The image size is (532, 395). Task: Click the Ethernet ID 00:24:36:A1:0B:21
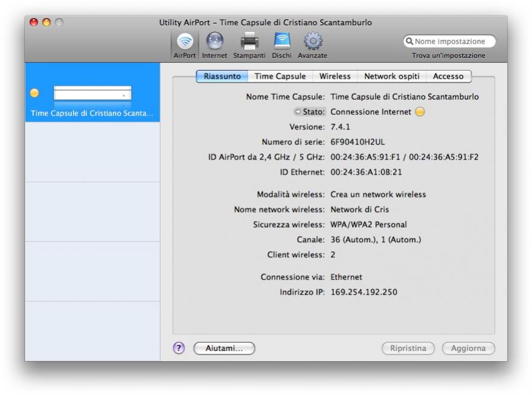click(366, 172)
